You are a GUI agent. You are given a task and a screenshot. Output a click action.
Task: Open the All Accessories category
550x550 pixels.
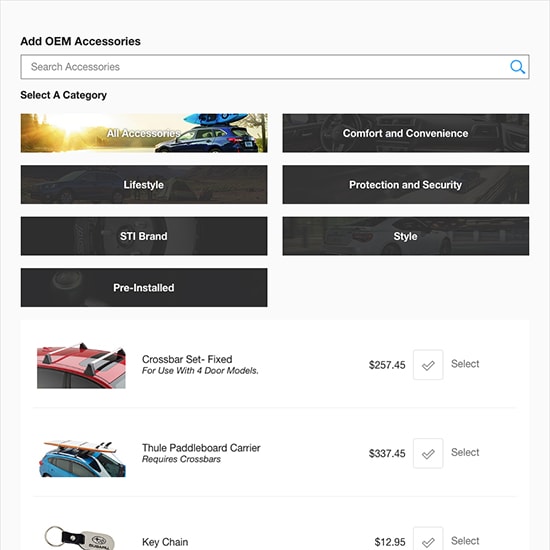[x=144, y=133]
